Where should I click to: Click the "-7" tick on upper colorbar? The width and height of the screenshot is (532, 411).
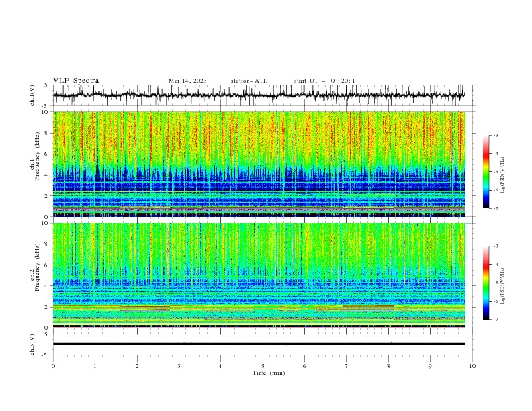(x=495, y=208)
